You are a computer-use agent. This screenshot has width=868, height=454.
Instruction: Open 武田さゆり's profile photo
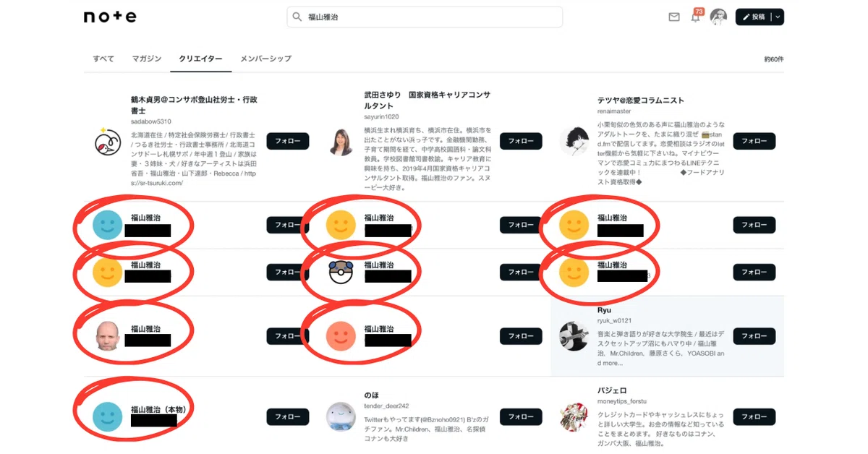tap(341, 142)
